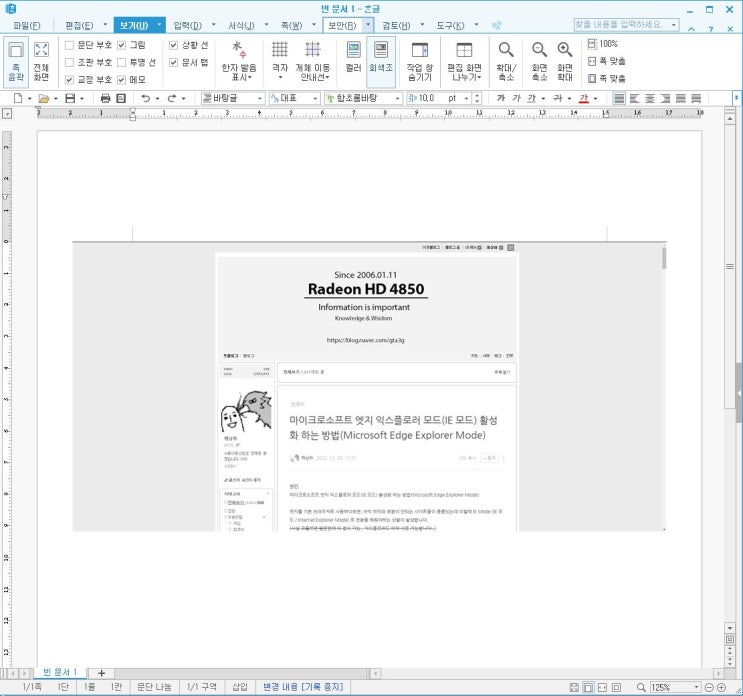Open the 서식(J) menu
Image resolution: width=743 pixels, height=696 pixels.
[241, 25]
